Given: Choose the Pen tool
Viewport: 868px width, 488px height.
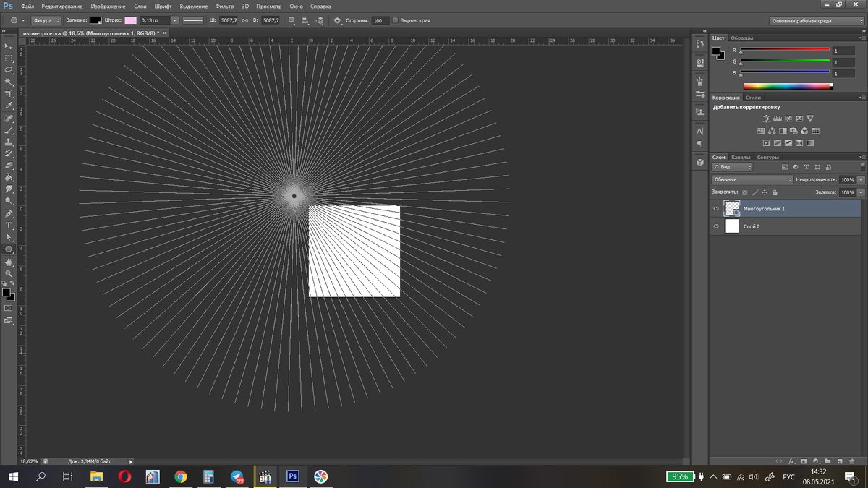Looking at the screenshot, I should click(9, 214).
